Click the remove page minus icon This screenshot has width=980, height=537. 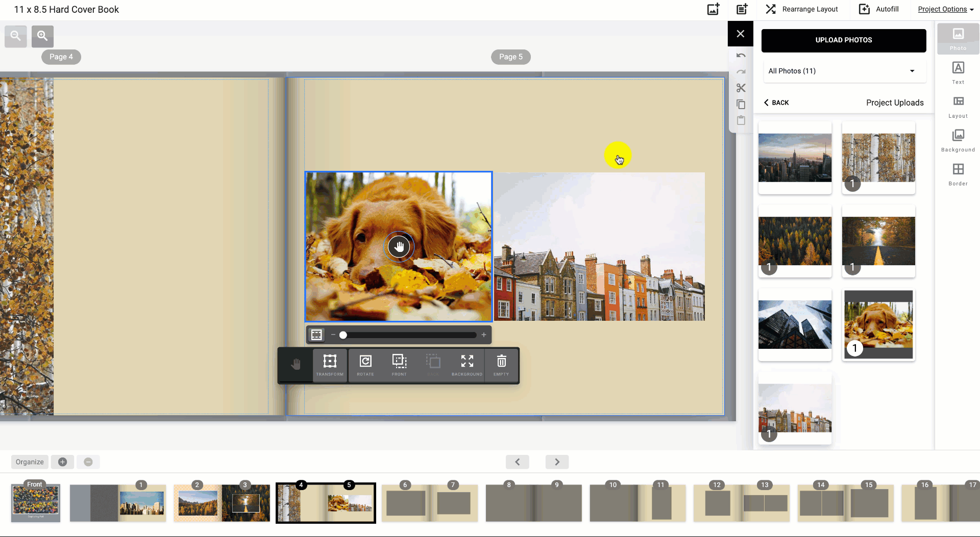click(88, 462)
